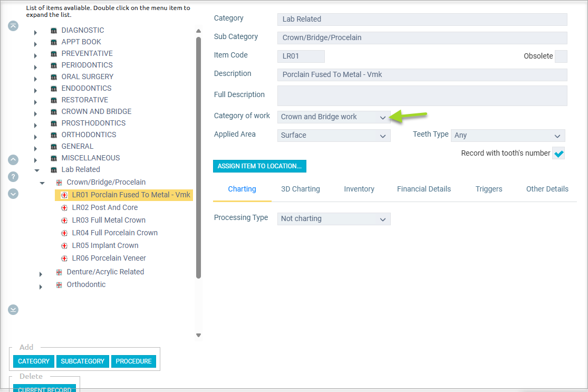Click the GENERAL category icon
Image resolution: width=588 pixels, height=392 pixels.
pyautogui.click(x=54, y=147)
